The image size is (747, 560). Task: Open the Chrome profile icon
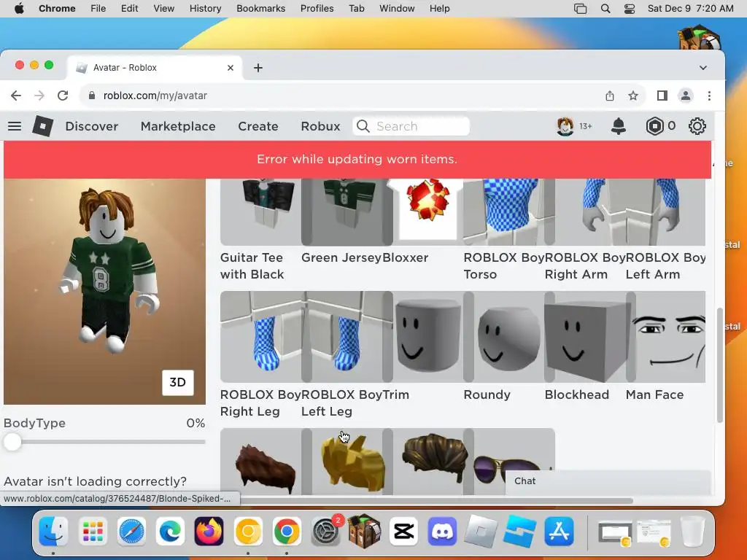click(686, 96)
